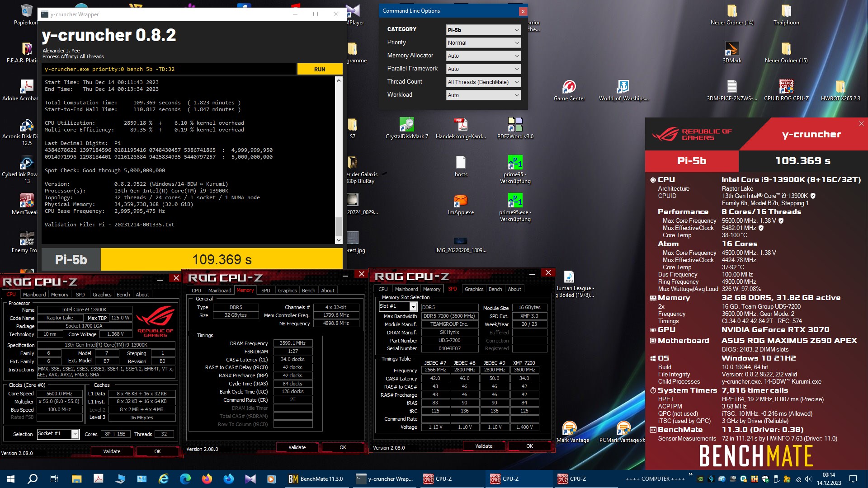
Task: Launch the prime95 - Verknüpfung shortcut
Action: coord(515,169)
